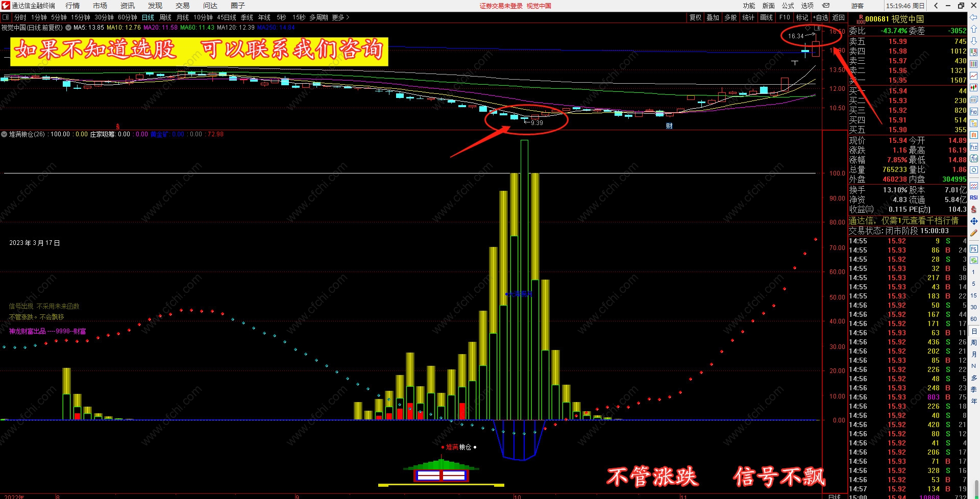Click the tree structure sidebar icon
980x499 pixels.
pyautogui.click(x=973, y=123)
